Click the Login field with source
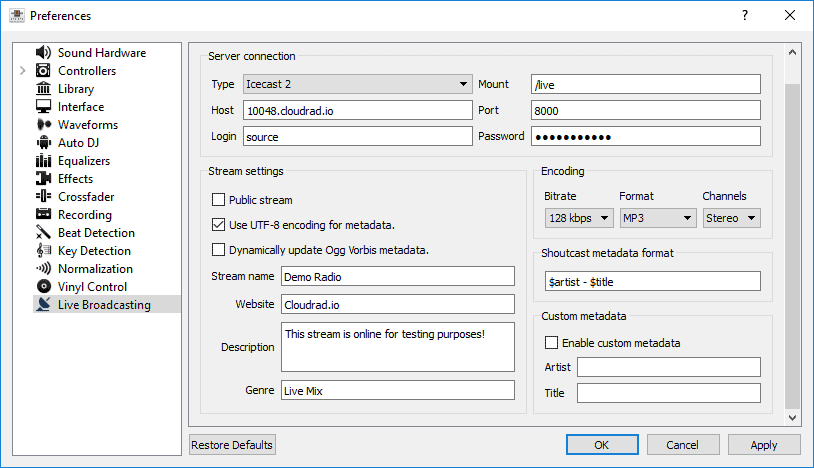The height and width of the screenshot is (468, 814). click(x=358, y=136)
